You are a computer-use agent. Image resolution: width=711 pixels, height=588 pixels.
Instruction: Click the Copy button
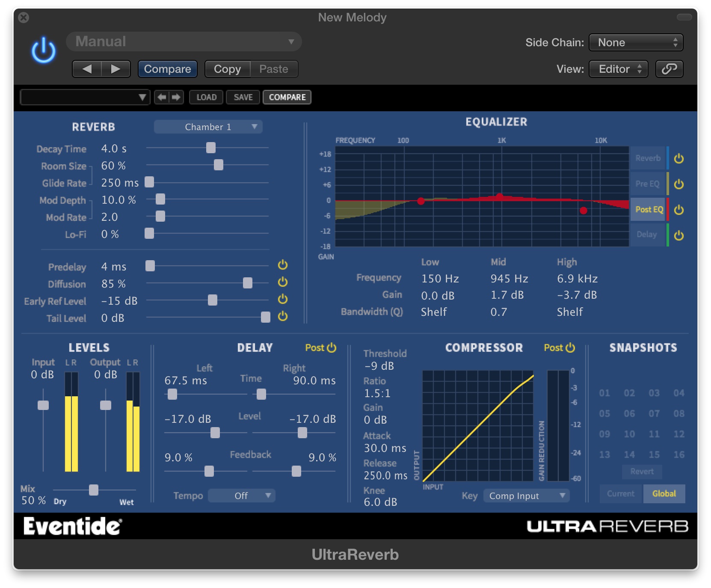click(x=227, y=69)
